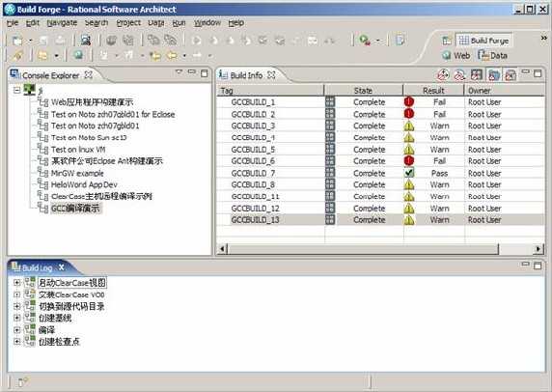Click second red Build Info toolbar icon
The width and height of the screenshot is (552, 392).
coord(459,74)
